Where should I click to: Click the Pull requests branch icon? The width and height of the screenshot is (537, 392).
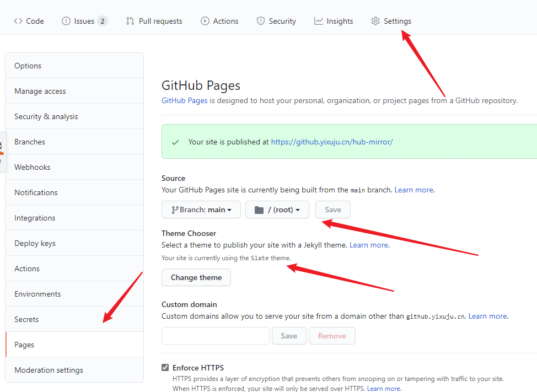pos(130,21)
